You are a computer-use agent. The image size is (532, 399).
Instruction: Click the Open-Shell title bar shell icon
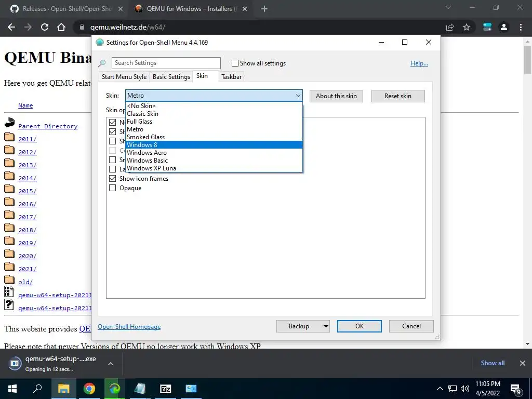[99, 43]
